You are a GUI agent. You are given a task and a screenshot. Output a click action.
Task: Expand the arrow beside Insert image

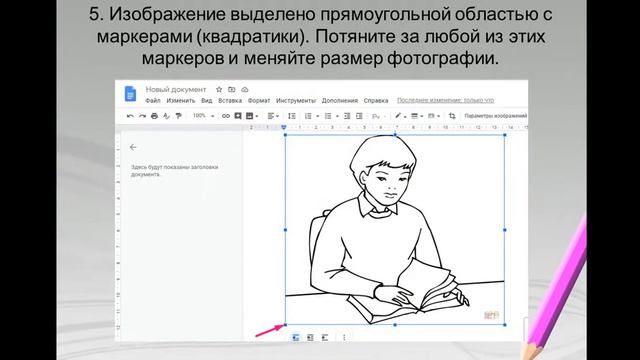[257, 116]
